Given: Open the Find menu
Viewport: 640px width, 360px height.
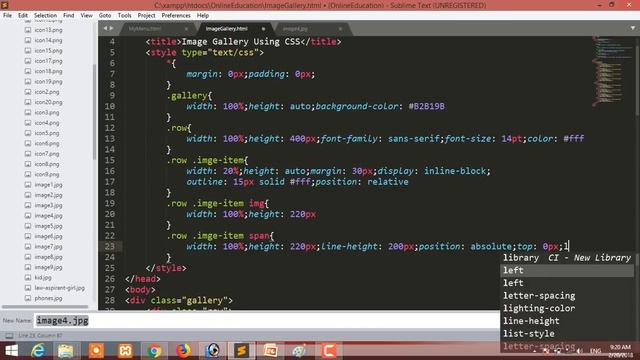Looking at the screenshot, I should click(x=69, y=15).
